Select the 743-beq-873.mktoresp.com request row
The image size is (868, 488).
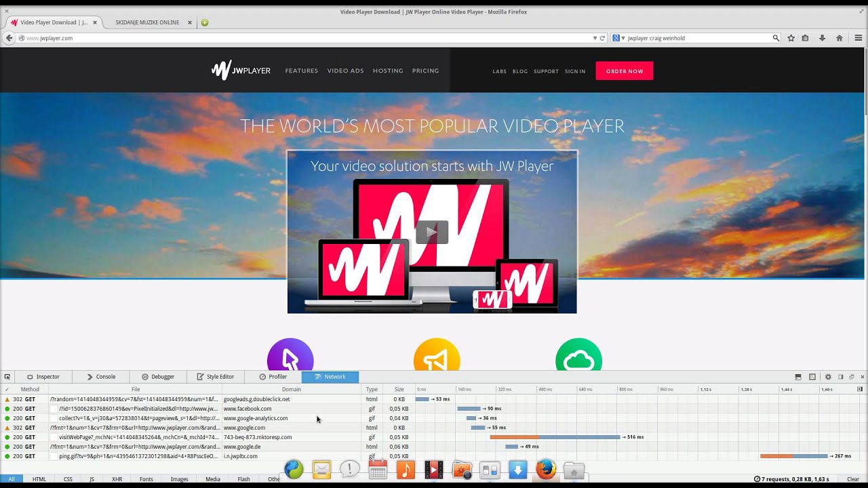[x=434, y=437]
